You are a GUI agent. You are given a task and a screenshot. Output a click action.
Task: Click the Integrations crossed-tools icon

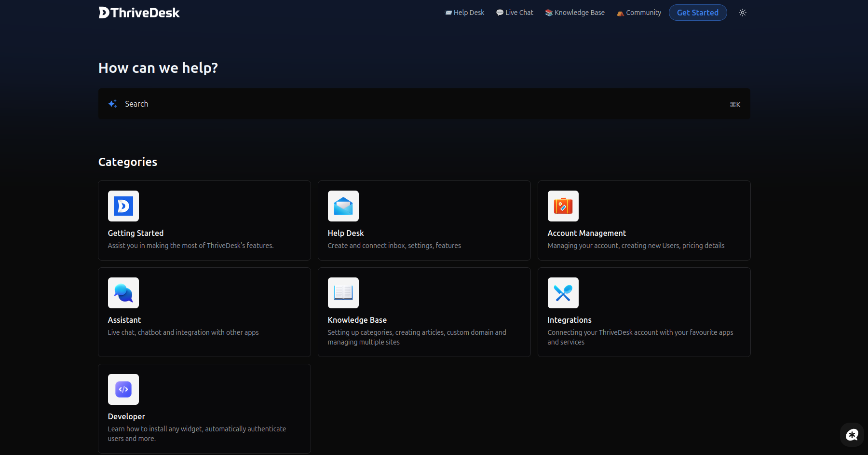pyautogui.click(x=563, y=292)
